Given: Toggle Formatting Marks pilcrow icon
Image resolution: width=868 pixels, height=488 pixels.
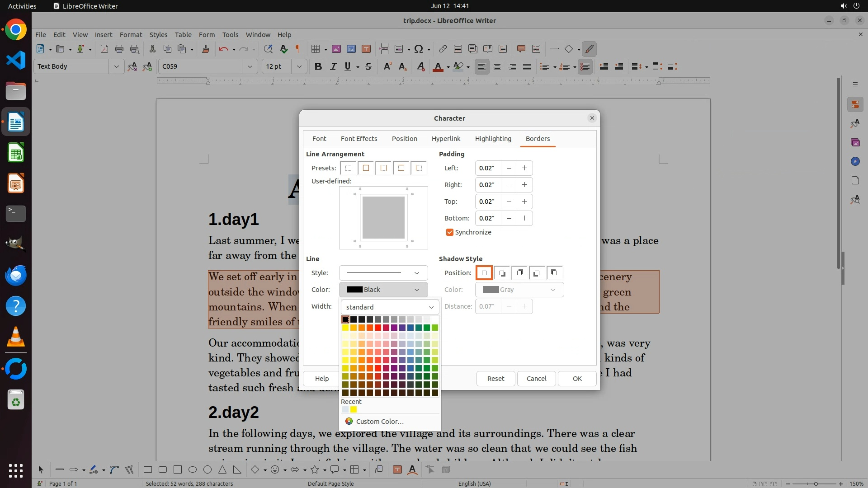Looking at the screenshot, I should coord(298,49).
